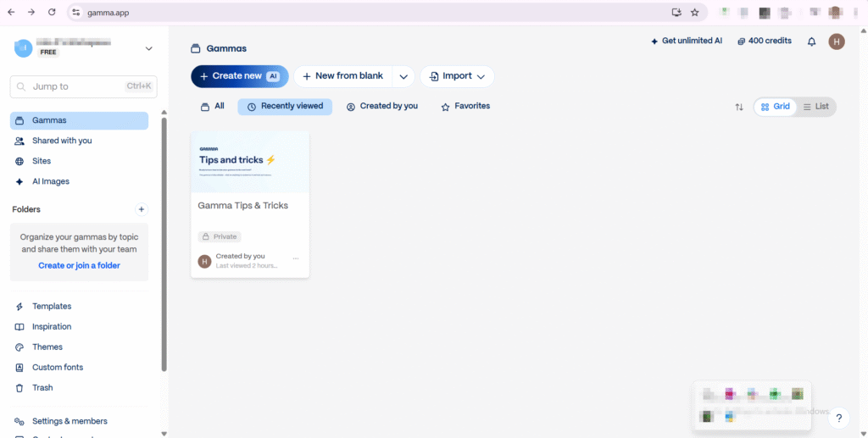
Task: Click the address bar URL gamma.app
Action: tap(108, 13)
